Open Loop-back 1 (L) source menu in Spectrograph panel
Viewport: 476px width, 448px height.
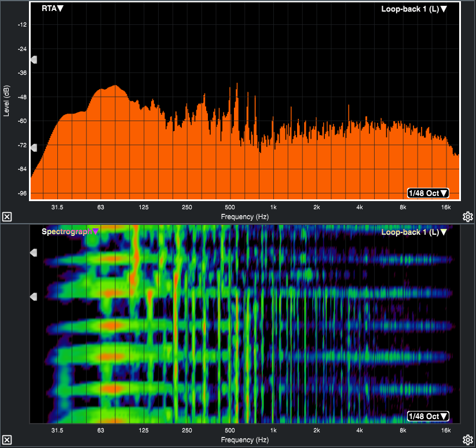[414, 232]
